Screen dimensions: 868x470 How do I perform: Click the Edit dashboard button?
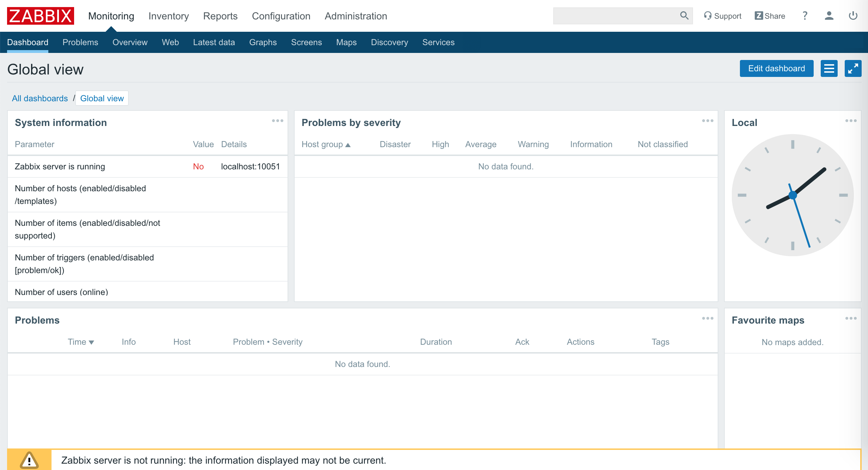tap(777, 68)
